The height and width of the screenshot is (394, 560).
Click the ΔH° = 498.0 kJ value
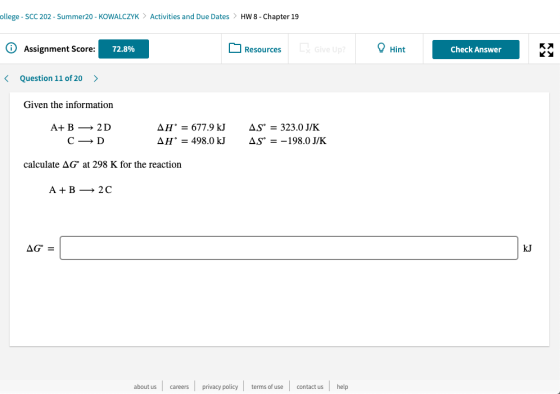pos(191,141)
